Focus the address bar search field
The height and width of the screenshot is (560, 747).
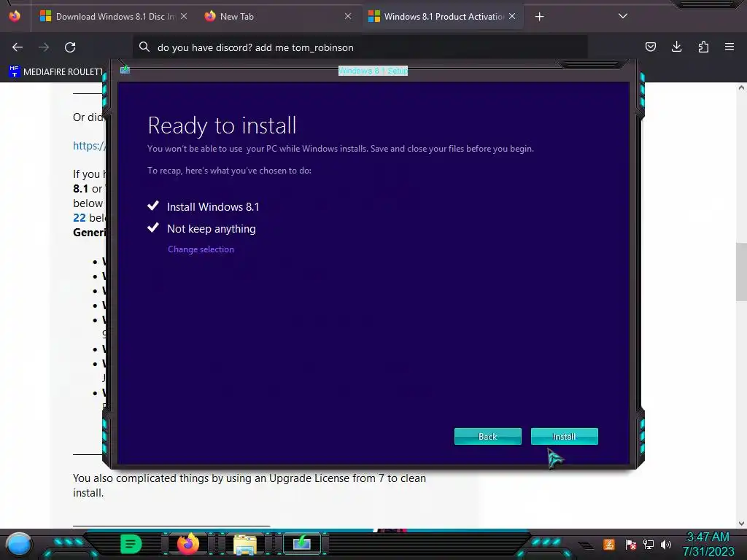point(360,47)
